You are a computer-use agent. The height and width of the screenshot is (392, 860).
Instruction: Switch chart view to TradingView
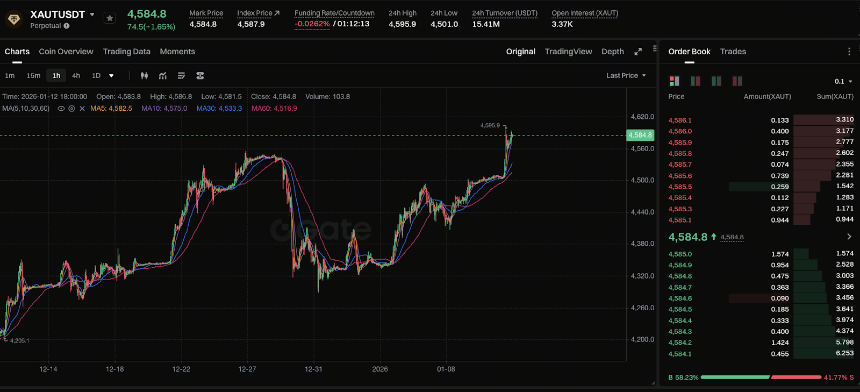pos(568,52)
